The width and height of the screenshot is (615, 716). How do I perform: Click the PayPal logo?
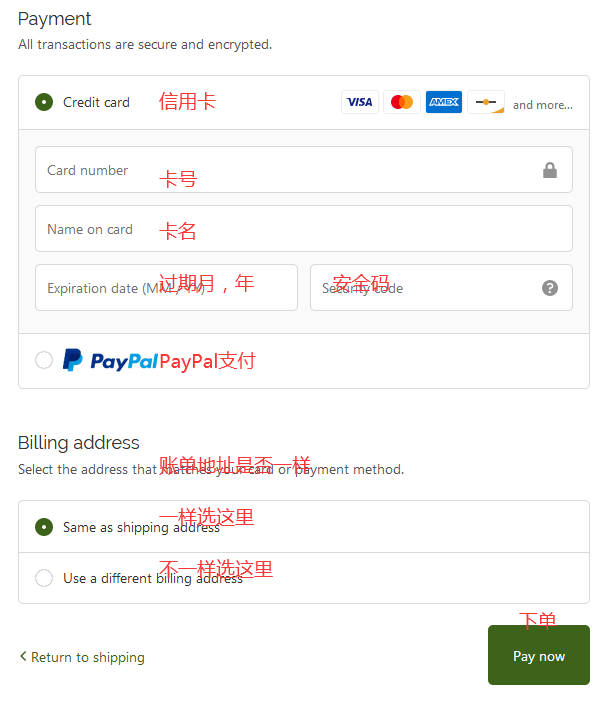point(110,360)
